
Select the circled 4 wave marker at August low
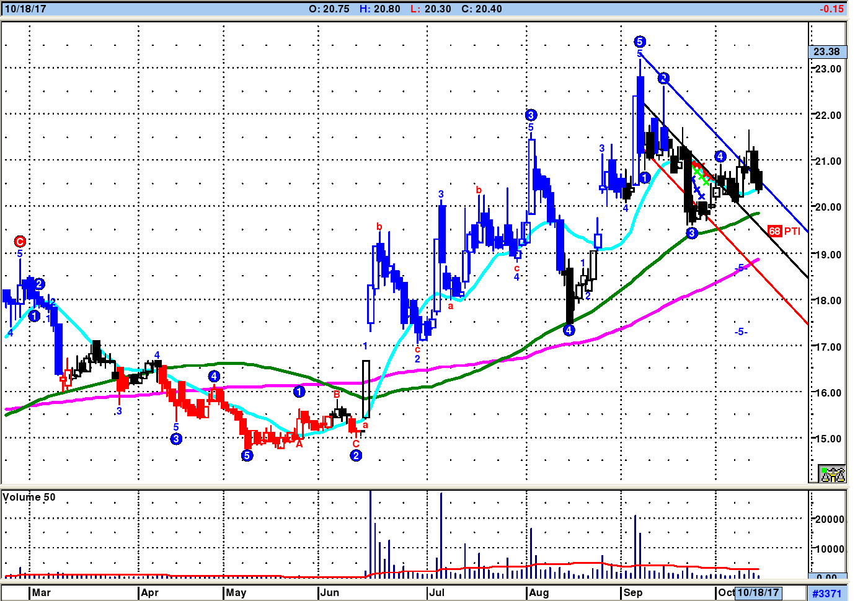tap(569, 330)
